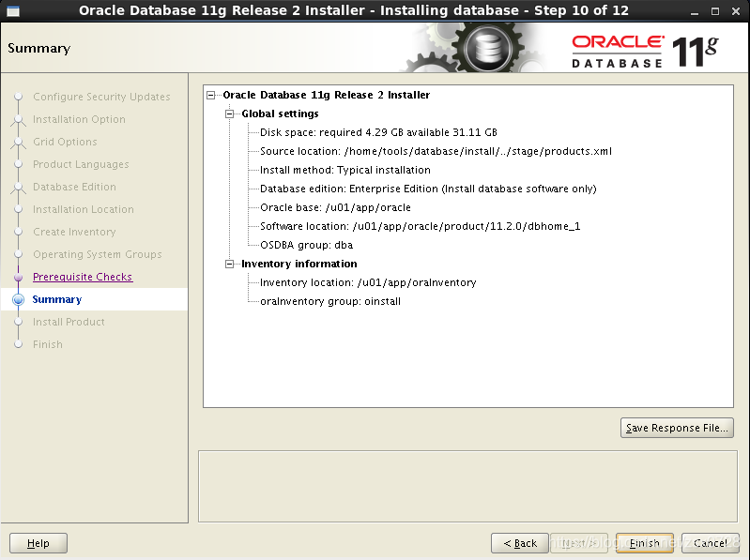The height and width of the screenshot is (560, 750).
Task: Select the Installation Option step
Action: [79, 119]
